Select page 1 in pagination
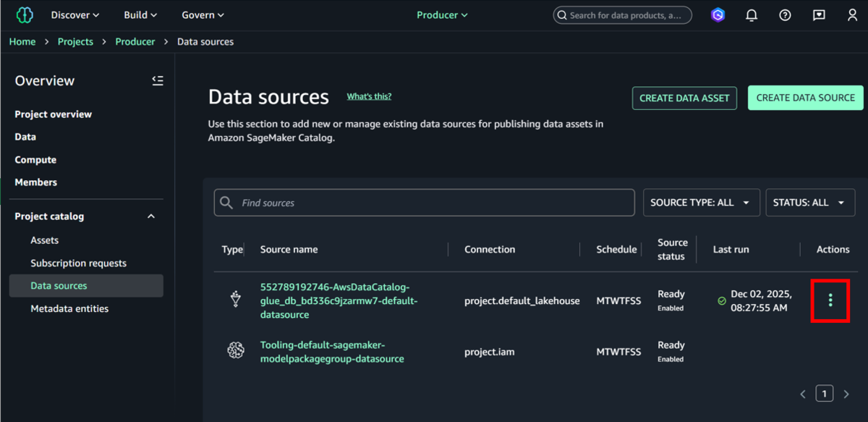 [825, 394]
